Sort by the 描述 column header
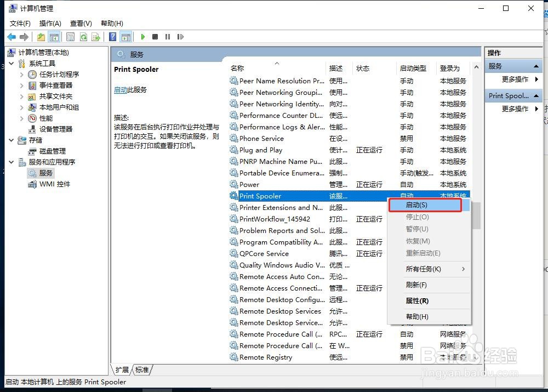548x392 pixels. pyautogui.click(x=340, y=68)
